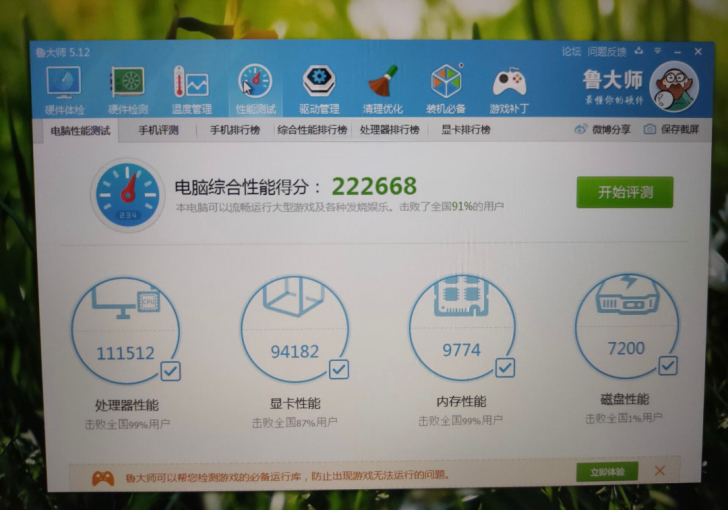728x510 pixels.
Task: Click graphics score 94182
Action: tap(295, 351)
